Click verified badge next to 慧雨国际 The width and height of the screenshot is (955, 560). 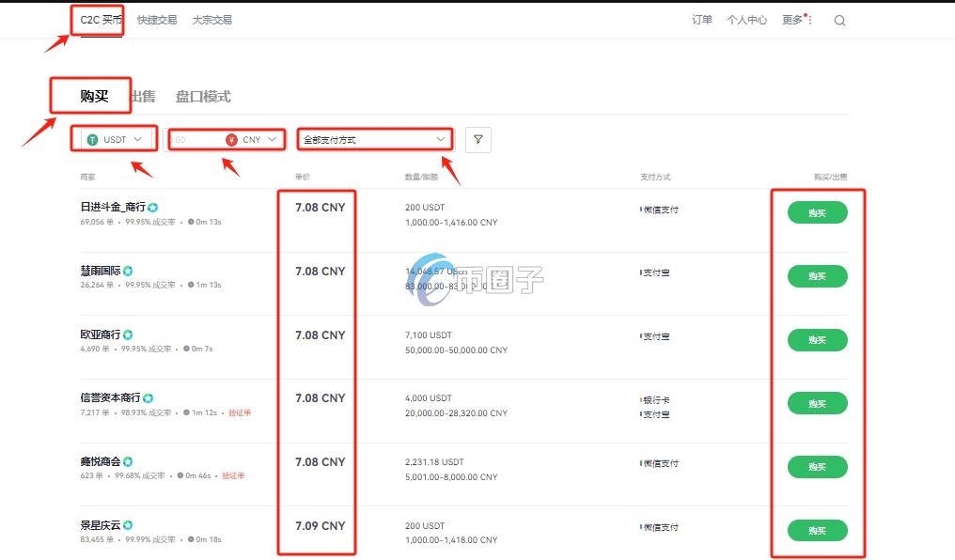tap(128, 271)
